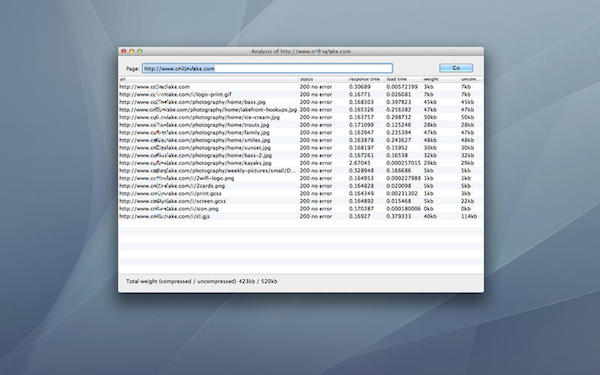Viewport: 600px width, 375px height.
Task: Select the cl.gjs row
Action: tap(300, 217)
